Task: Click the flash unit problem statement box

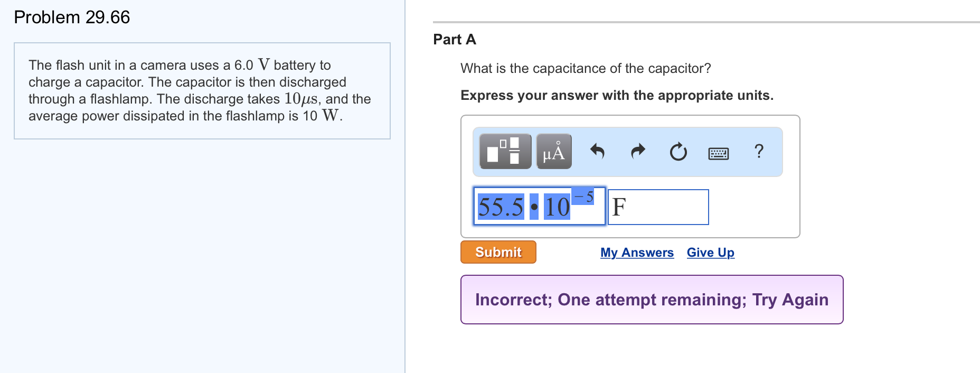Action: pos(202,90)
